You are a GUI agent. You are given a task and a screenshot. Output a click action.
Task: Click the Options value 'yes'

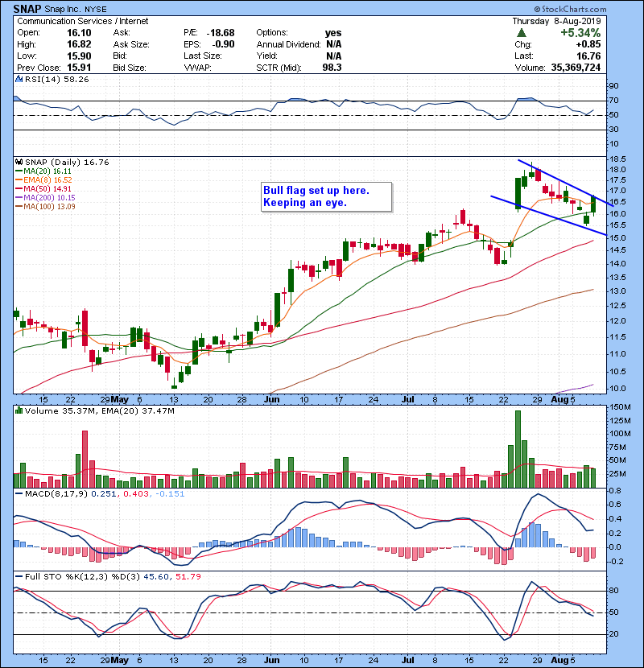tap(333, 33)
